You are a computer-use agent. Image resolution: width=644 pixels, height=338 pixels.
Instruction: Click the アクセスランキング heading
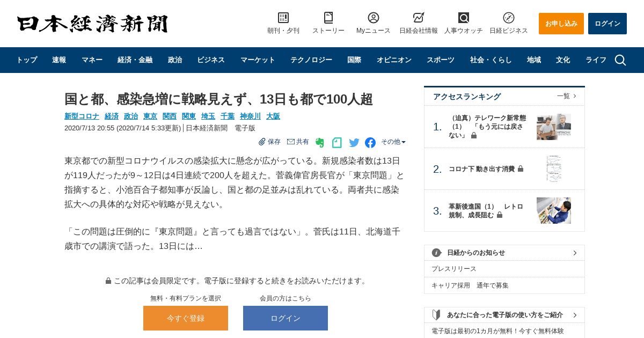(x=467, y=97)
